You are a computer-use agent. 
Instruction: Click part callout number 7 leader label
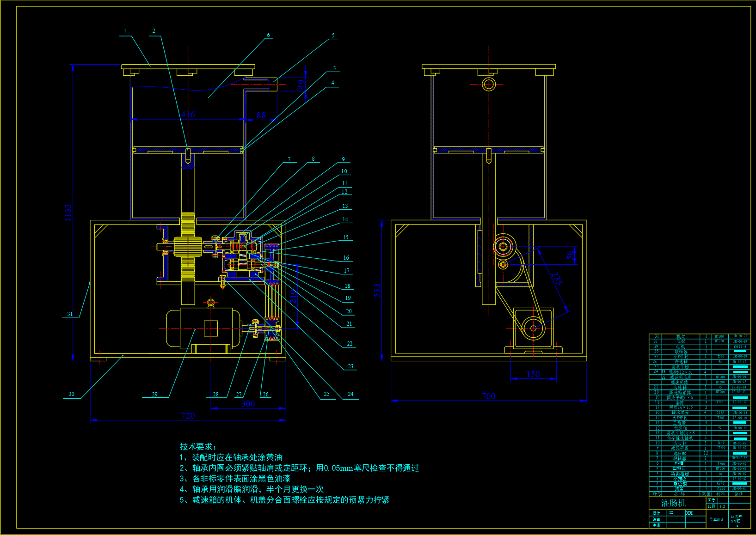[x=290, y=159]
